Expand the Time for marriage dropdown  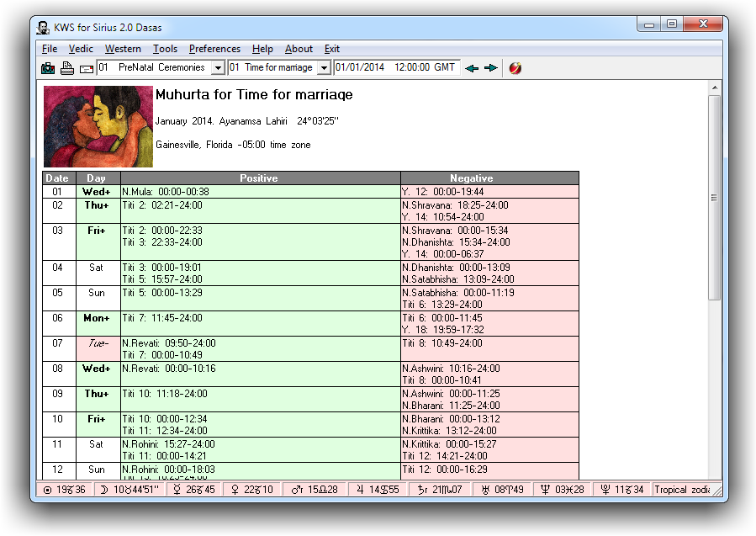[324, 68]
